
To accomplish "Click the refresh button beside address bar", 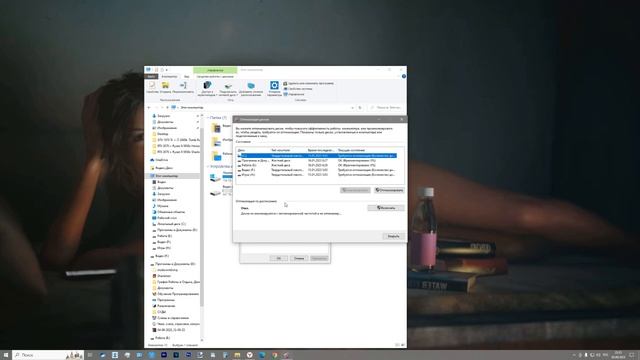I will (x=360, y=108).
